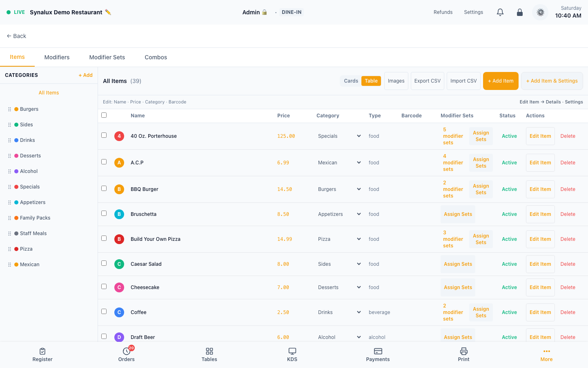Open the KDS screen
Image resolution: width=588 pixels, height=368 pixels.
[292, 355]
